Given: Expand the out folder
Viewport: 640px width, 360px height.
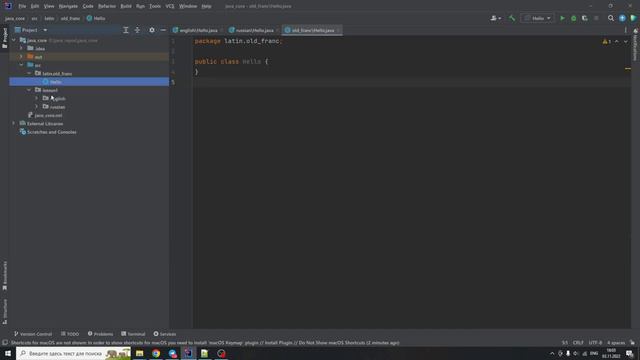Looking at the screenshot, I should click(21, 57).
